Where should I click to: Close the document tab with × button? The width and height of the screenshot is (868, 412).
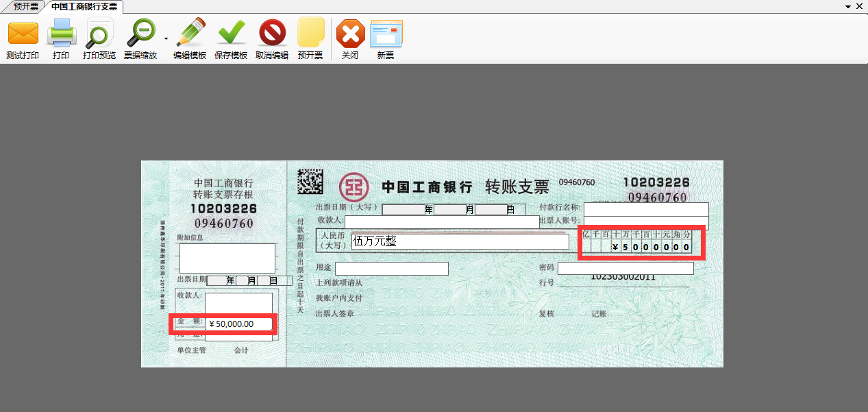859,6
